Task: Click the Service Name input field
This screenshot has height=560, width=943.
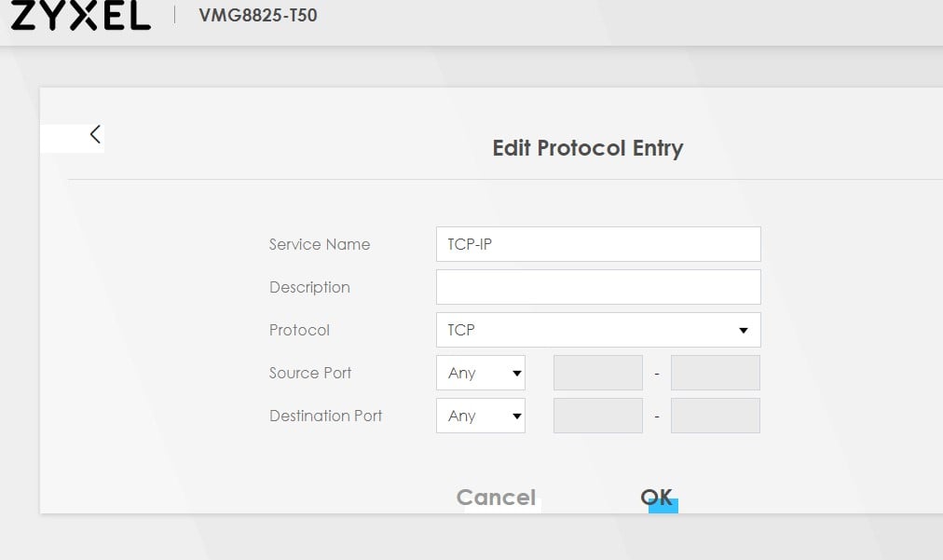Action: tap(597, 244)
